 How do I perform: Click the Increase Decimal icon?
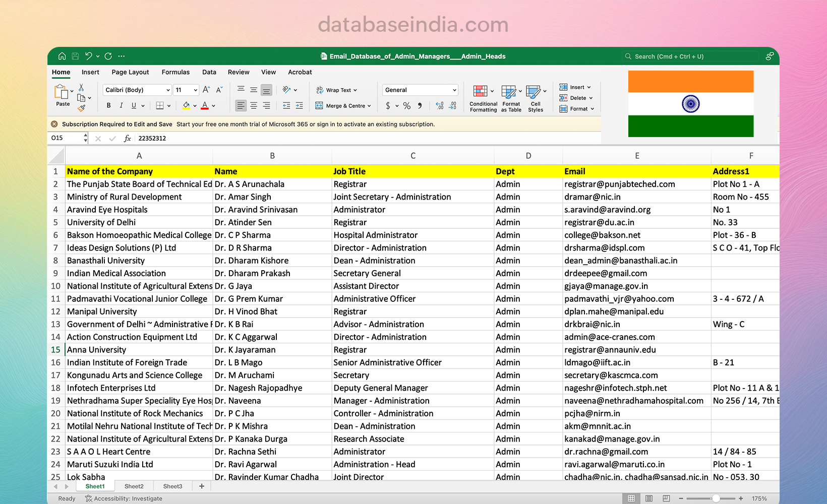[440, 105]
